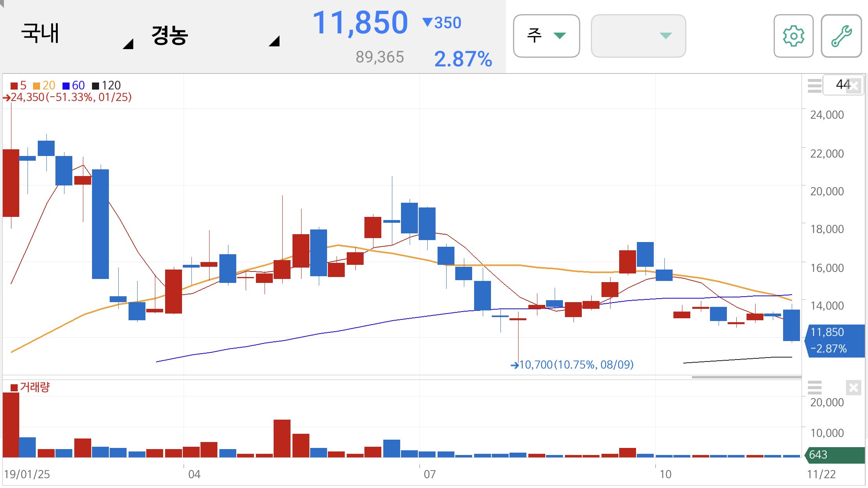Click the 16,000 price axis label
Screen dimensions: 868x488
(x=827, y=268)
